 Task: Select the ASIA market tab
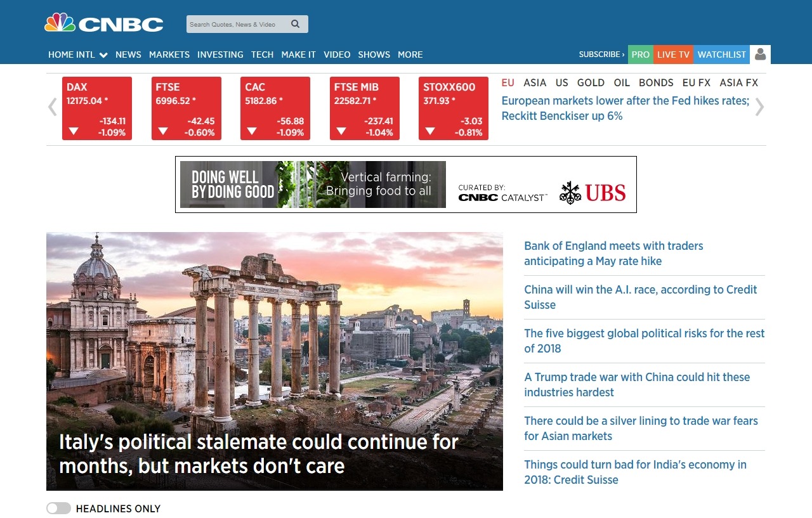click(x=535, y=82)
